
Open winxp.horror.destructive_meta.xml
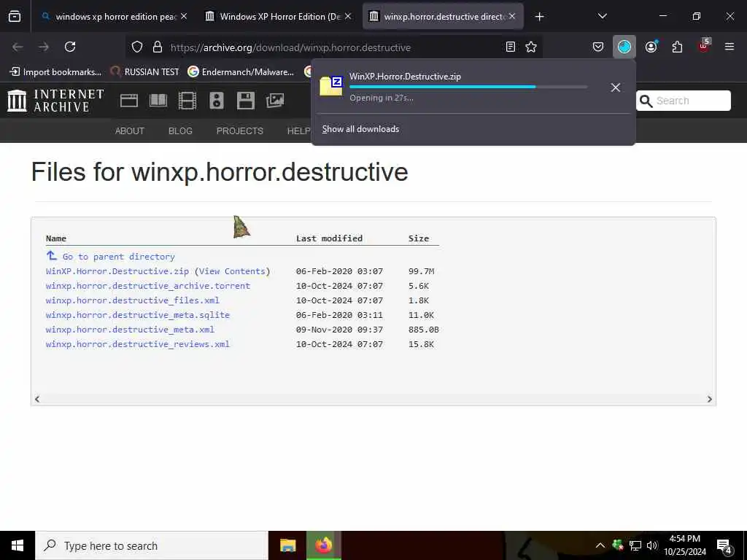click(x=130, y=330)
